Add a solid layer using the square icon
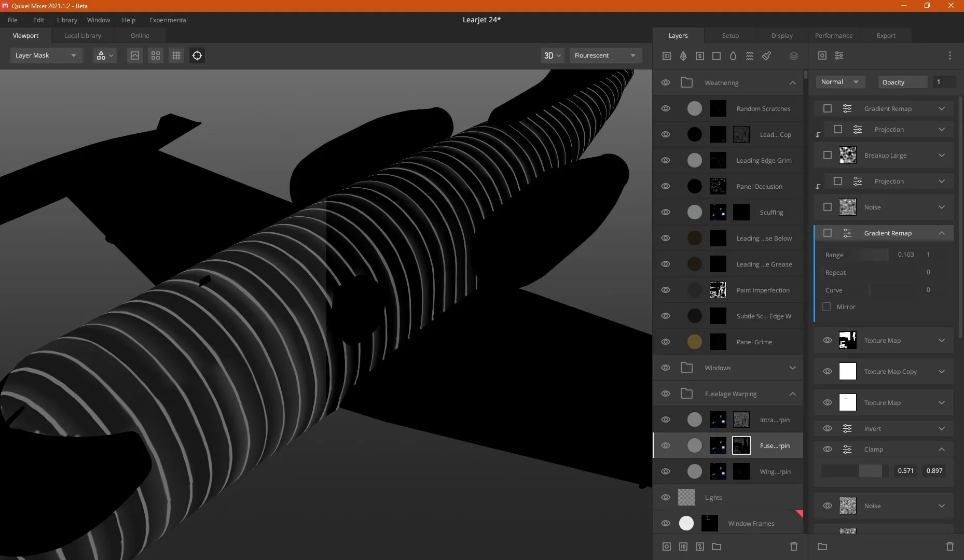This screenshot has width=964, height=560. pos(717,55)
